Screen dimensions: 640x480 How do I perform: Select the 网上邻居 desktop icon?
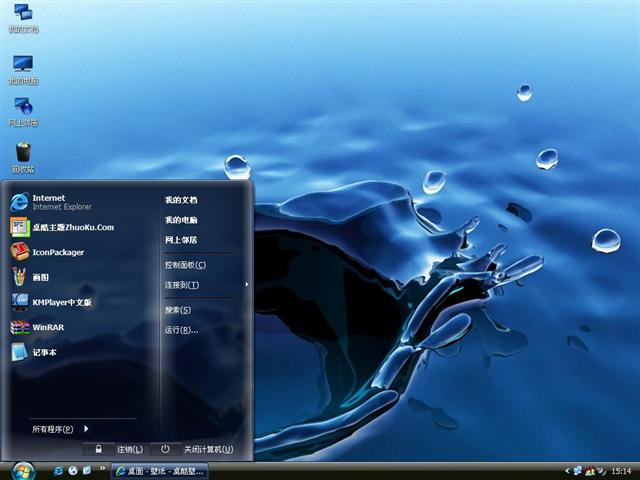click(22, 108)
